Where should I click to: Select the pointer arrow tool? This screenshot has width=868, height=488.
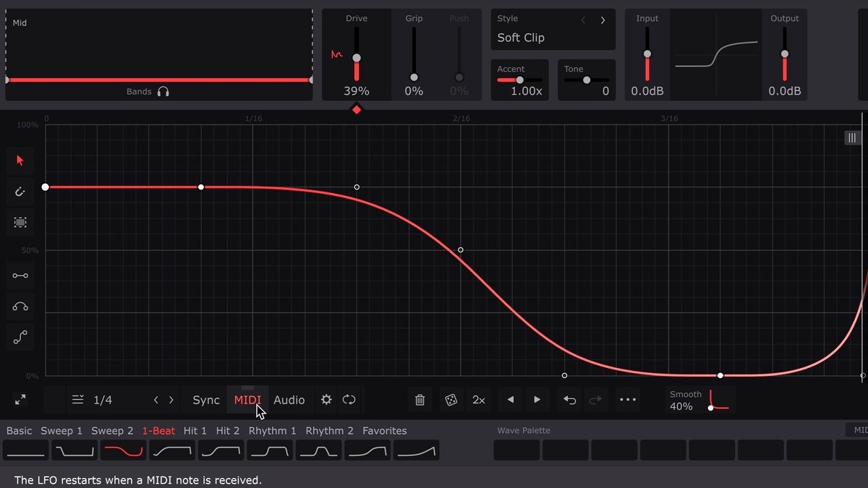pos(20,160)
